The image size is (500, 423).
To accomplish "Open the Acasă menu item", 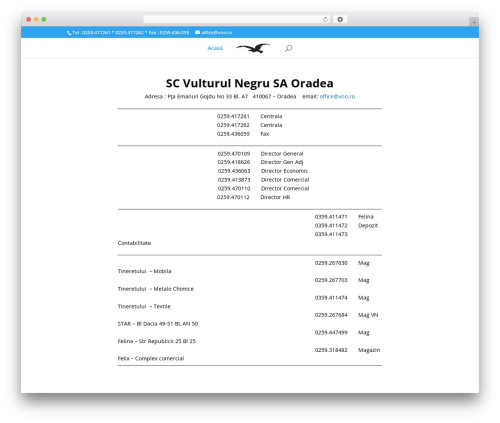I will pos(215,48).
